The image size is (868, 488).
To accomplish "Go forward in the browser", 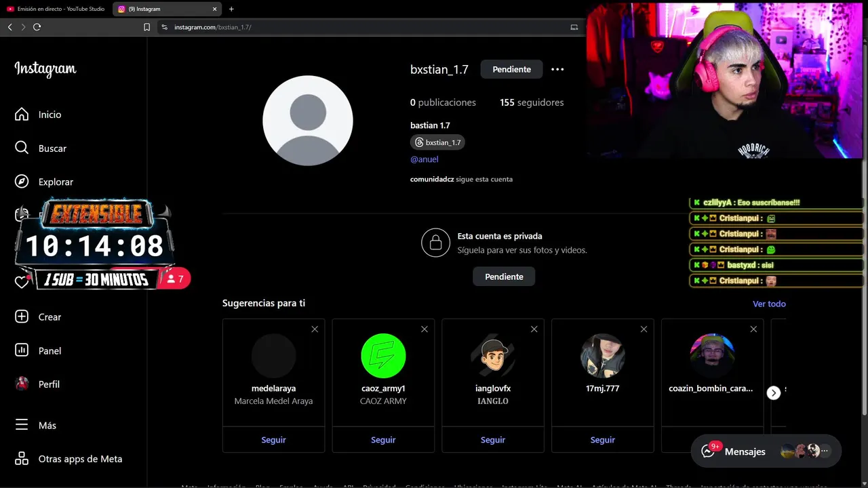I will [x=23, y=27].
